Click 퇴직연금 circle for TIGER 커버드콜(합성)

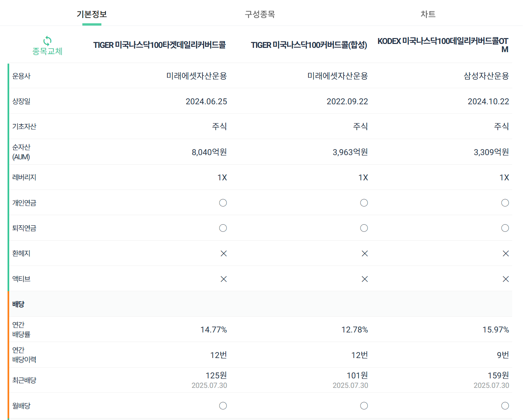pos(364,228)
